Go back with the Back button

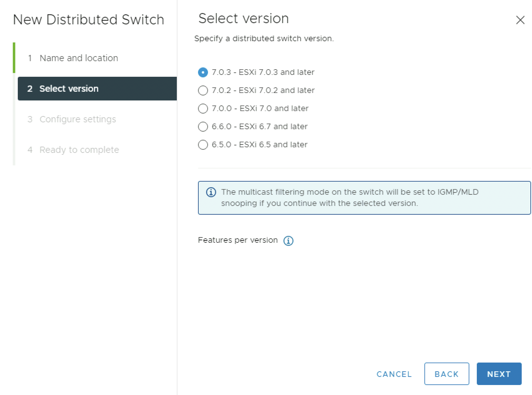pyautogui.click(x=446, y=374)
